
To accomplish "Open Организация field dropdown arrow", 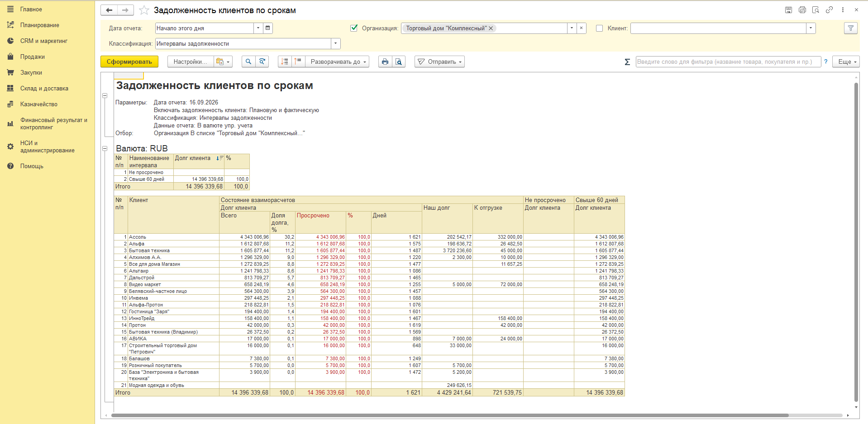I will pyautogui.click(x=572, y=28).
